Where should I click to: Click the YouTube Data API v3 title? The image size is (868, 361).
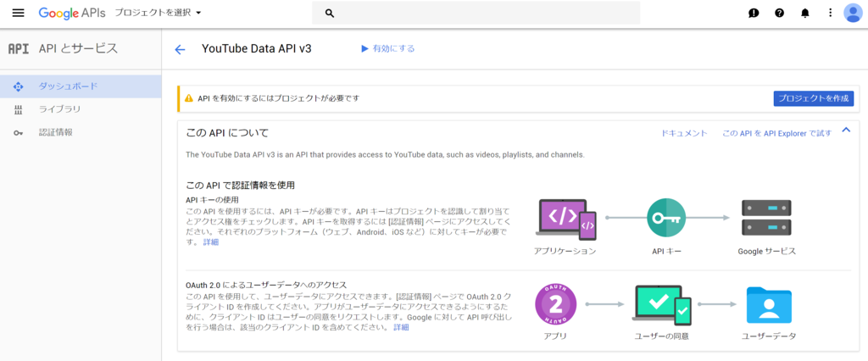(257, 48)
